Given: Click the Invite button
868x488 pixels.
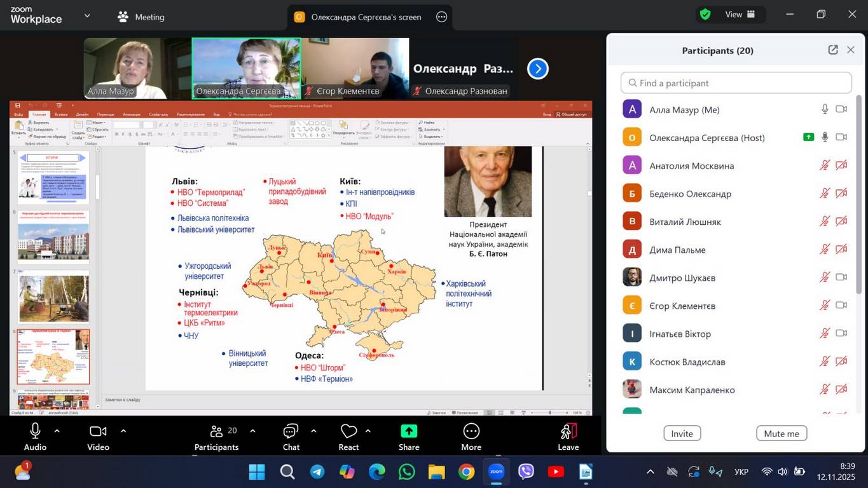Looking at the screenshot, I should tap(682, 433).
